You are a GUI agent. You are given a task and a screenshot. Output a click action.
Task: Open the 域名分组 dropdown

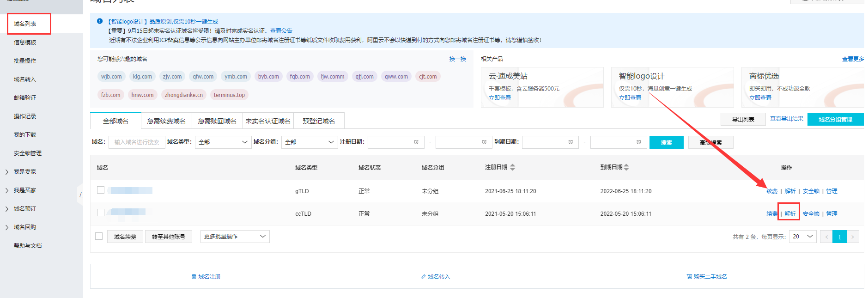coord(309,142)
